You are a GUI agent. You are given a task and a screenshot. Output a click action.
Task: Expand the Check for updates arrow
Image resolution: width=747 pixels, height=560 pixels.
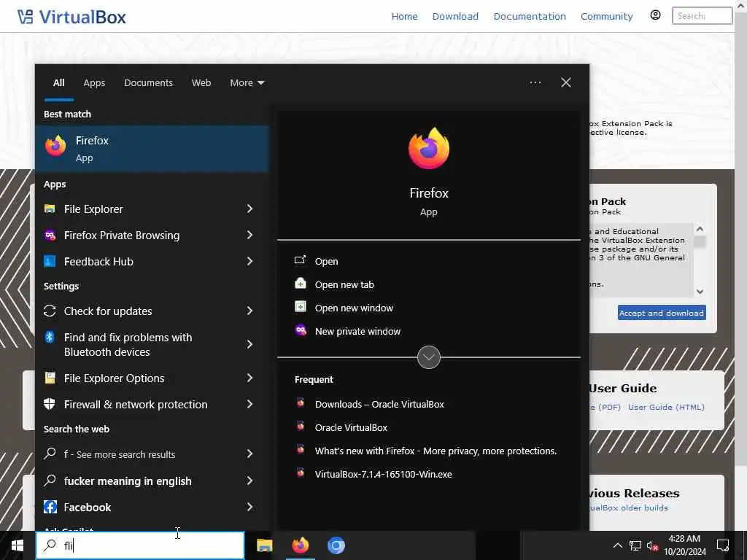[x=249, y=311]
